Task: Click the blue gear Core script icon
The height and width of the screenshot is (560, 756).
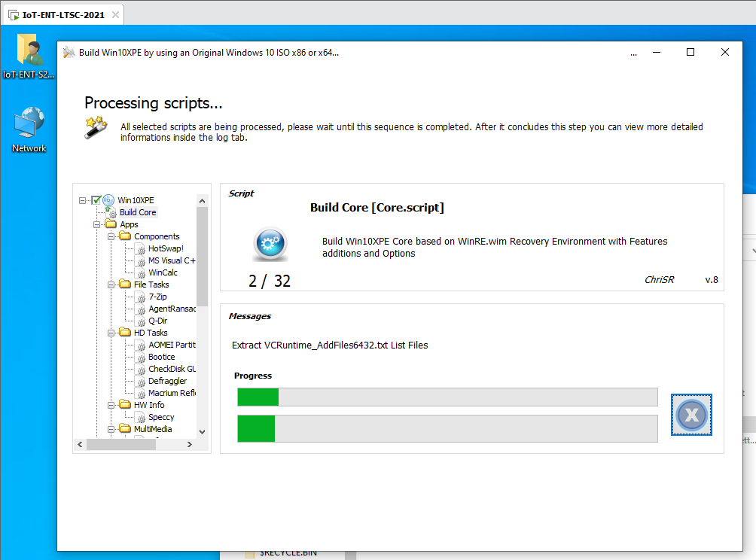Action: (x=270, y=243)
